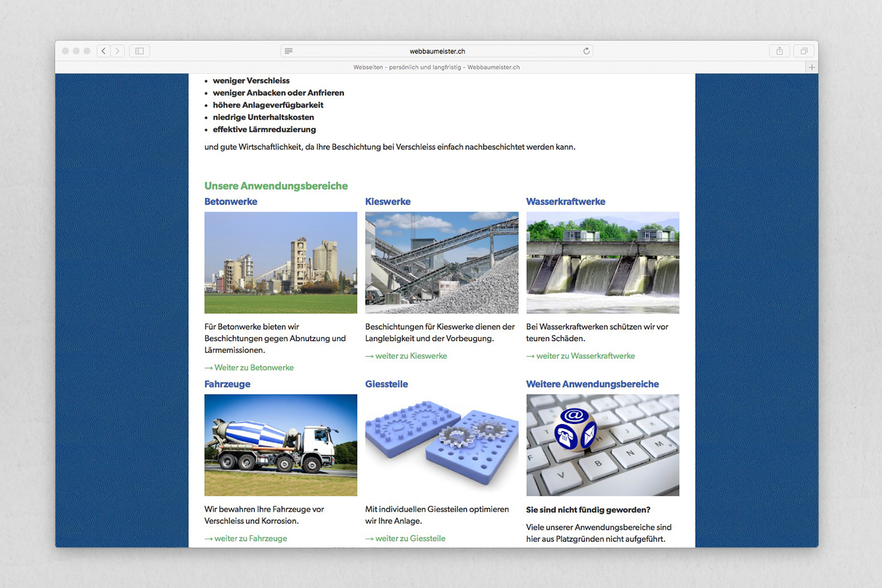Add a new tab with plus icon
Screen dimensions: 882x588
point(812,68)
